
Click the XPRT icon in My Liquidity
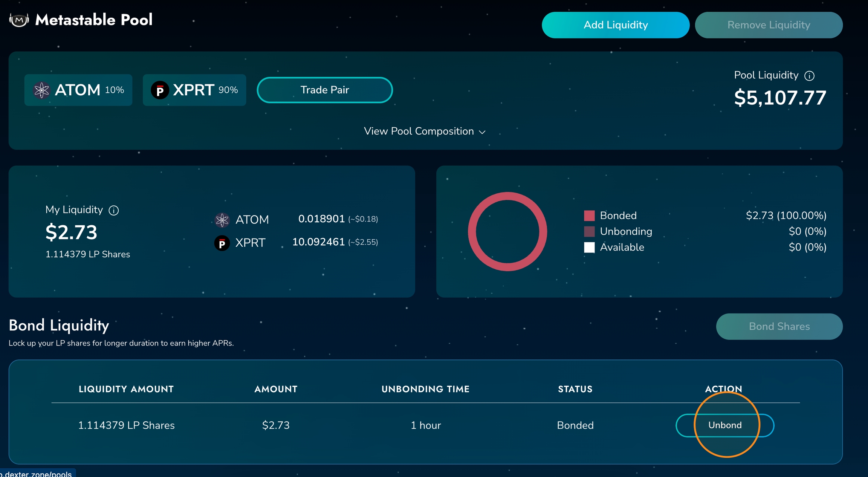click(x=222, y=243)
